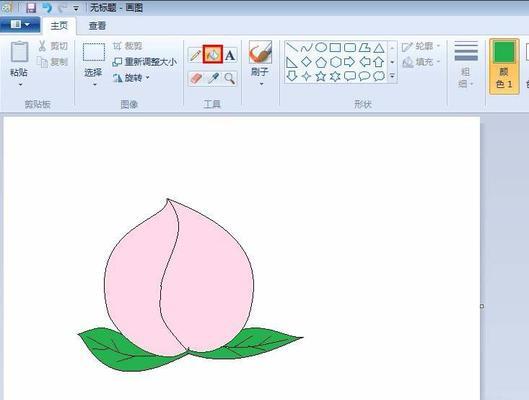The height and width of the screenshot is (400, 529).
Task: Expand the 粘贴 dropdown arrow
Action: coord(20,84)
